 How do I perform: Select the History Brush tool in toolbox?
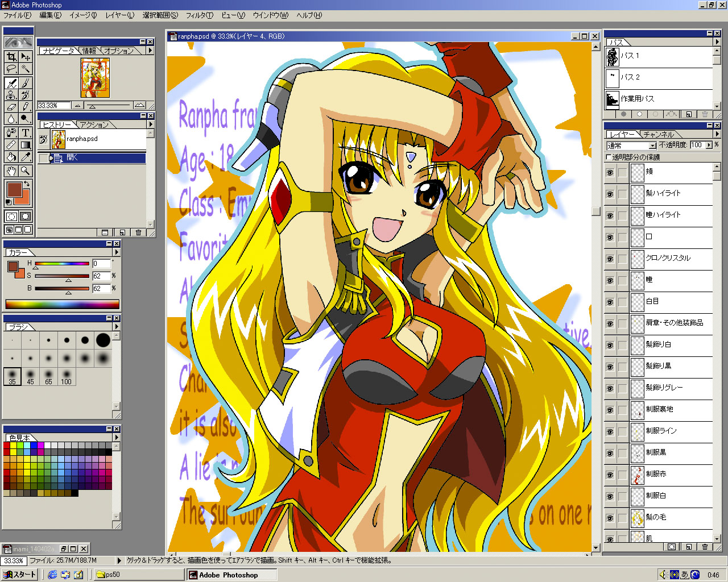[26, 94]
